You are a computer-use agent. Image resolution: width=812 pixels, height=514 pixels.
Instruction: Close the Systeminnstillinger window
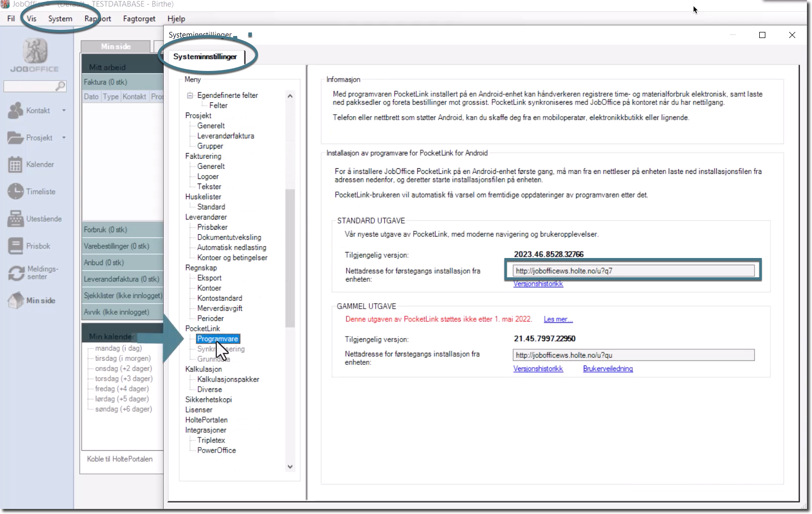[x=792, y=35]
